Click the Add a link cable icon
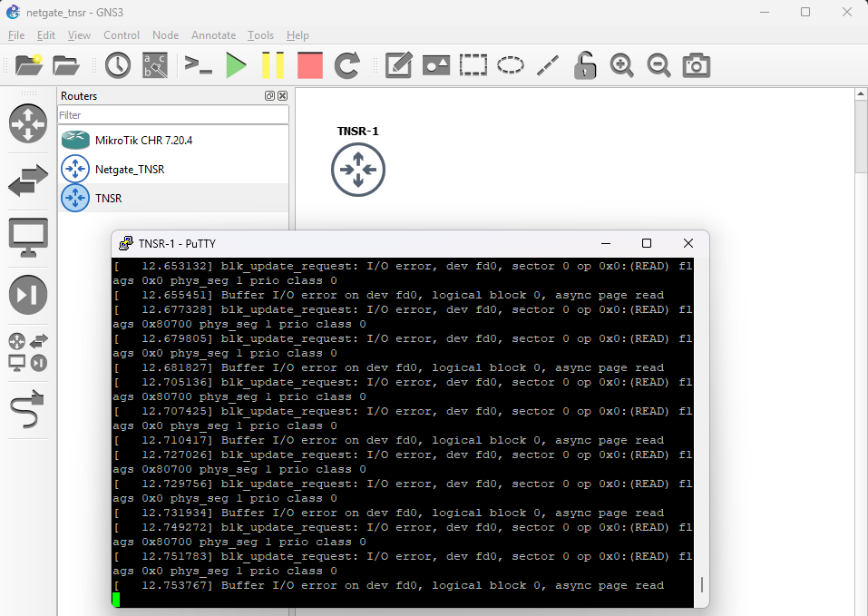Image resolution: width=868 pixels, height=616 pixels. pos(27,411)
